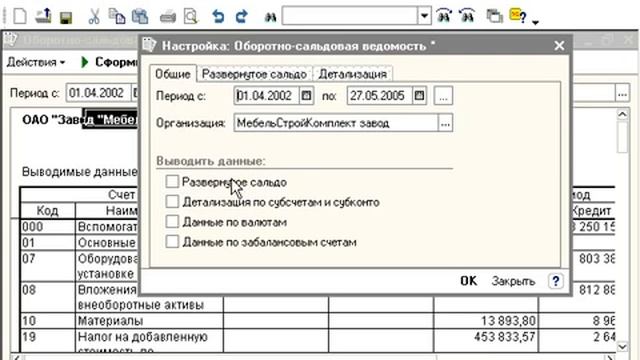Click the toolbar search text field
Image resolution: width=640 pixels, height=360 pixels.
tap(350, 16)
